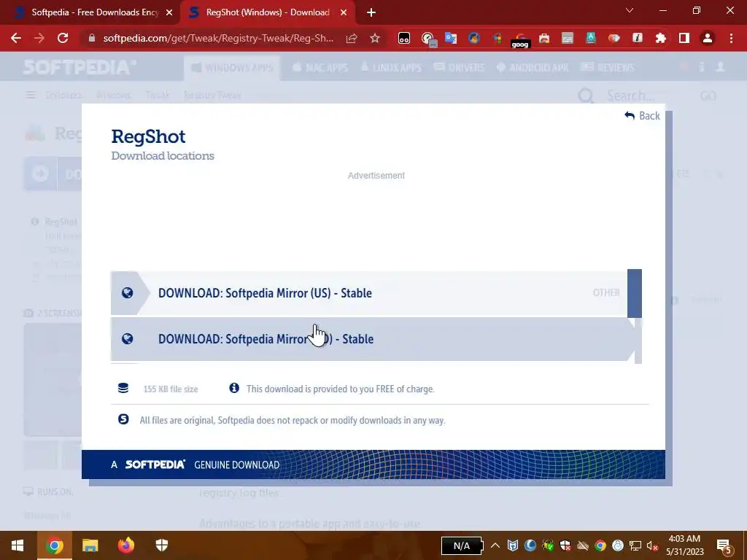Share this page via the share icon
This screenshot has width=747, height=560.
coord(352,38)
